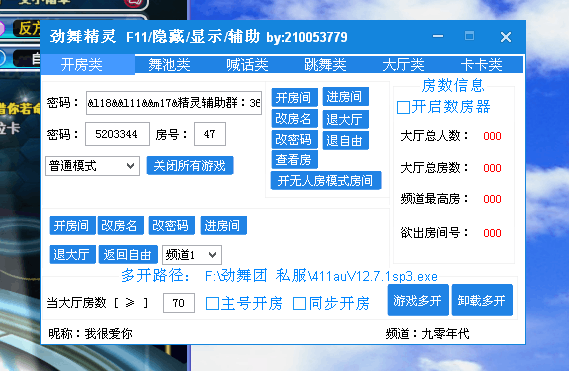Click the 昵称：我很爱你 status text
Viewport: 569px width, 371px height.
[x=90, y=333]
